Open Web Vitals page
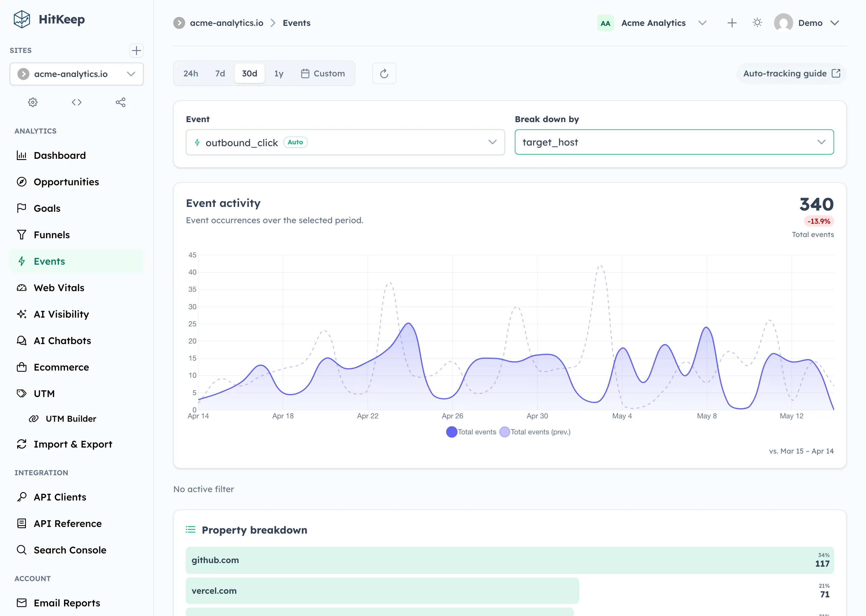Image resolution: width=866 pixels, height=616 pixels. (x=77, y=288)
